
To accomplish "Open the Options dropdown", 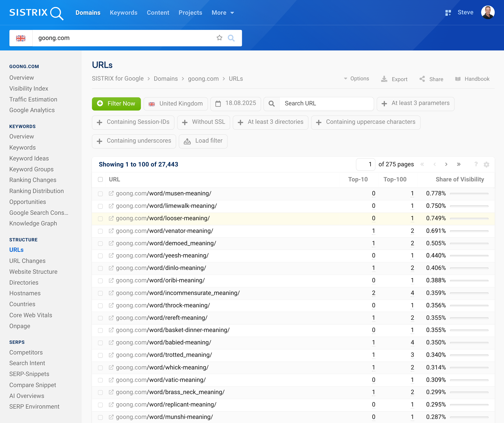I will coord(356,79).
